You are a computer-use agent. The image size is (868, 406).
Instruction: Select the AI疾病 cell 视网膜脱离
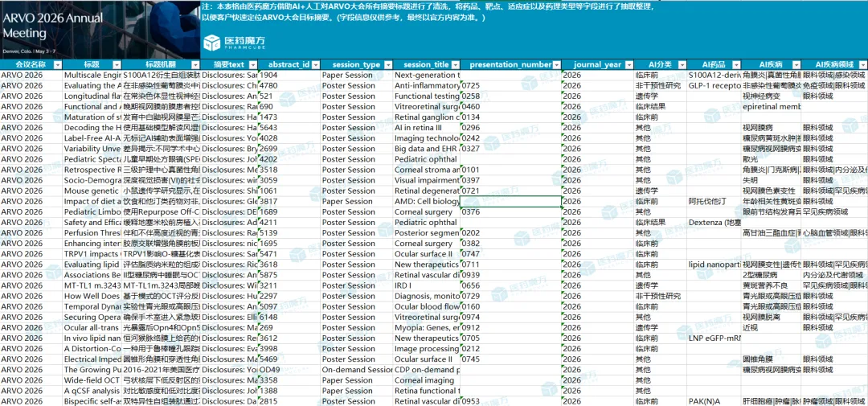[772, 318]
